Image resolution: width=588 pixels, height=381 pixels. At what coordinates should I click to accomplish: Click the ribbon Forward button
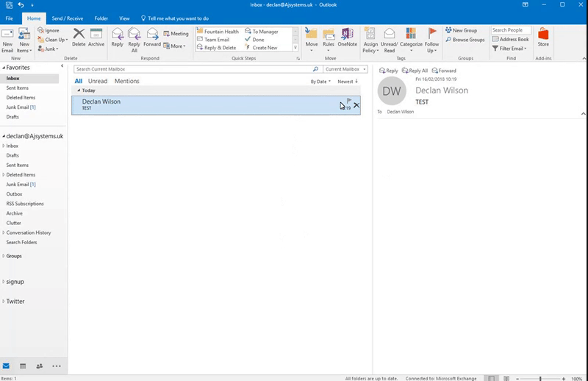tap(152, 38)
